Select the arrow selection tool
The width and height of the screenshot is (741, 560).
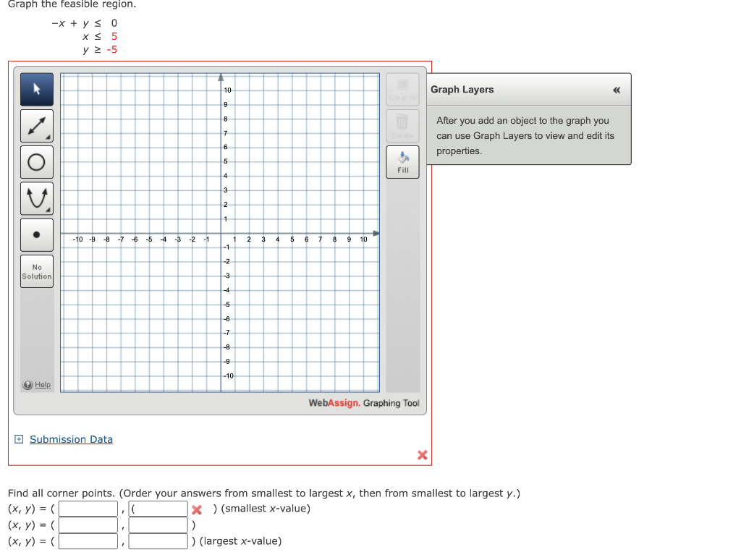tap(36, 90)
